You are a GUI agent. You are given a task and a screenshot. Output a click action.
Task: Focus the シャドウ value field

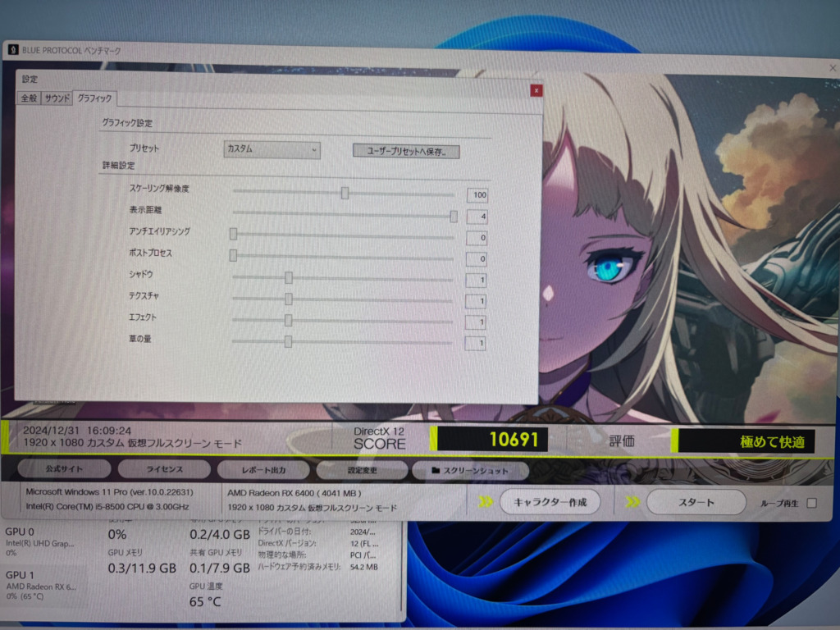point(476,281)
